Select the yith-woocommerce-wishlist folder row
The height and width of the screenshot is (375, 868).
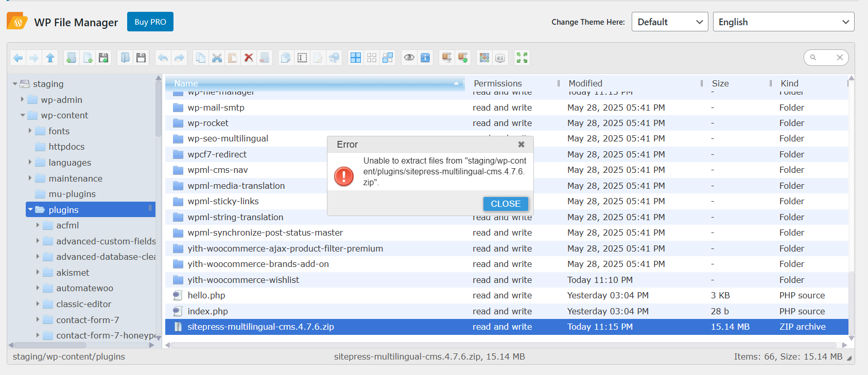(x=507, y=280)
